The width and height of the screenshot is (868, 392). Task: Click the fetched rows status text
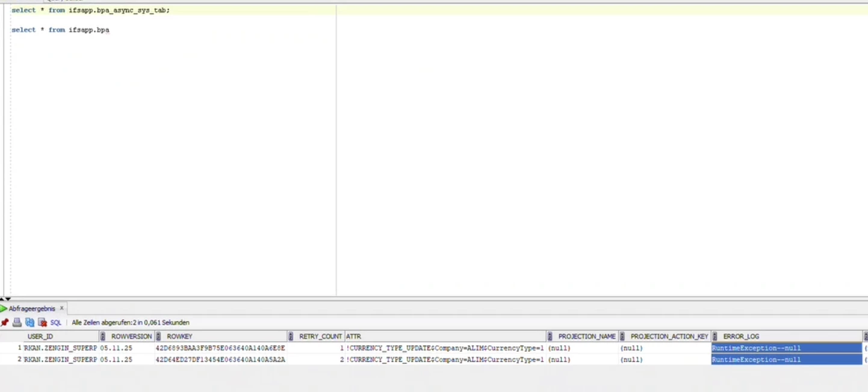point(131,323)
